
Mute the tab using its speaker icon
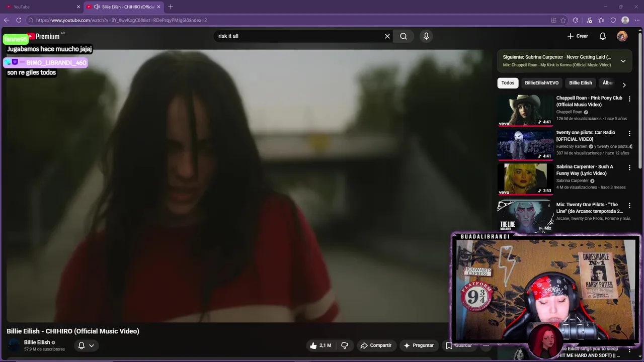pos(97,7)
